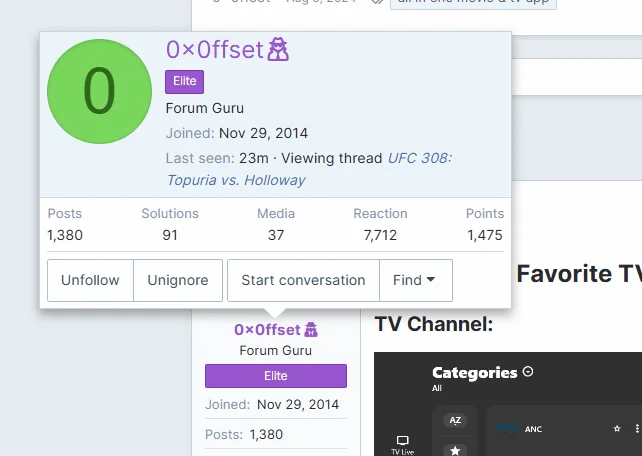Click the purple Elite banner under author

pyautogui.click(x=276, y=376)
